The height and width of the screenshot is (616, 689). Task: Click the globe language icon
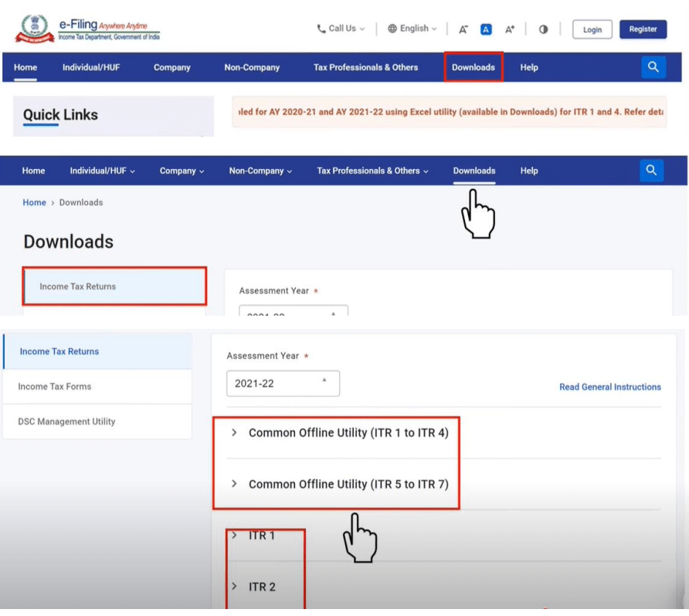pos(392,29)
